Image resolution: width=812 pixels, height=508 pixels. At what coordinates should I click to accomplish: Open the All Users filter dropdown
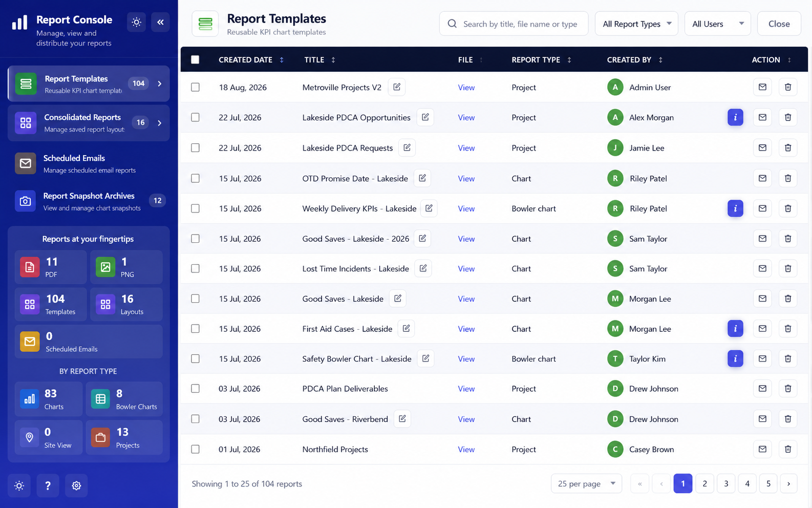(717, 24)
